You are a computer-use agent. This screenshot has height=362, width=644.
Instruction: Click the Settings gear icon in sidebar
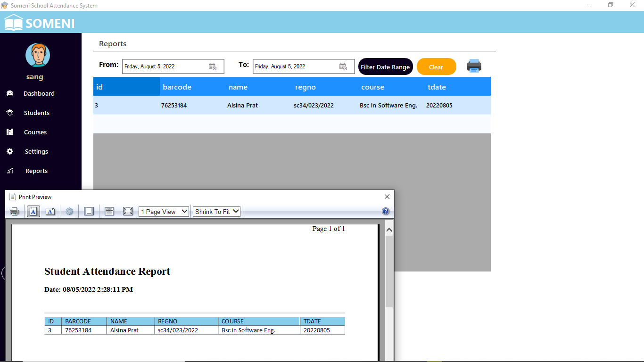tap(10, 151)
